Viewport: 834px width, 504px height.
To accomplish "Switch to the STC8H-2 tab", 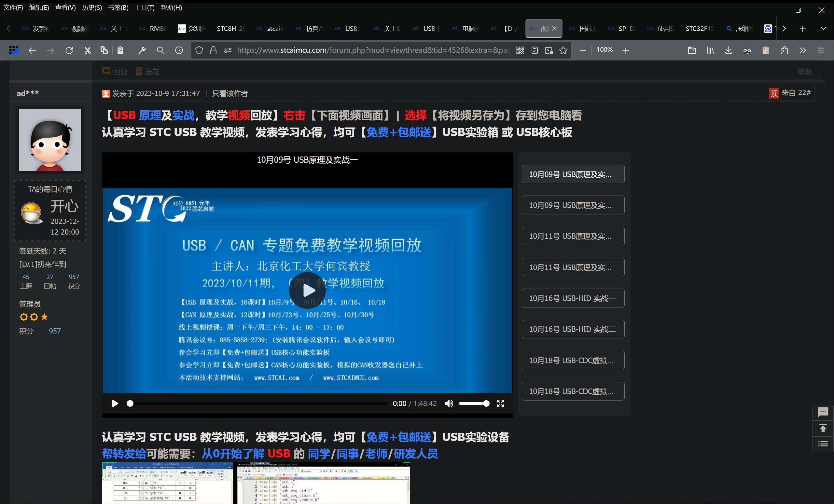I will click(x=231, y=29).
